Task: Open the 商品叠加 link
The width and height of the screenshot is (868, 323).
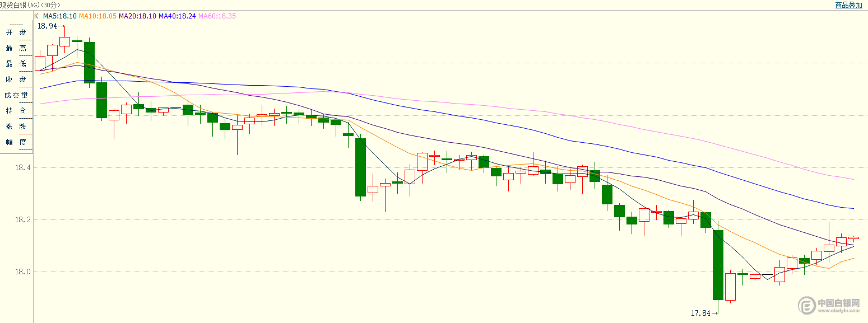Action: [848, 5]
